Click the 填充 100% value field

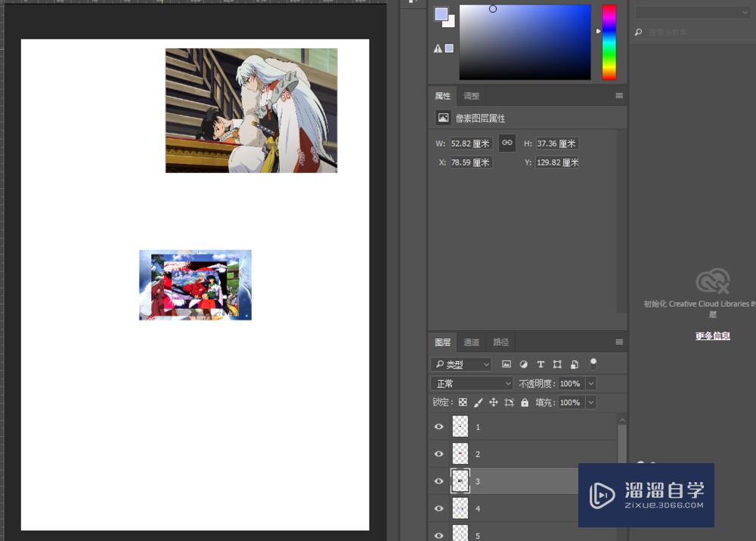pos(571,402)
